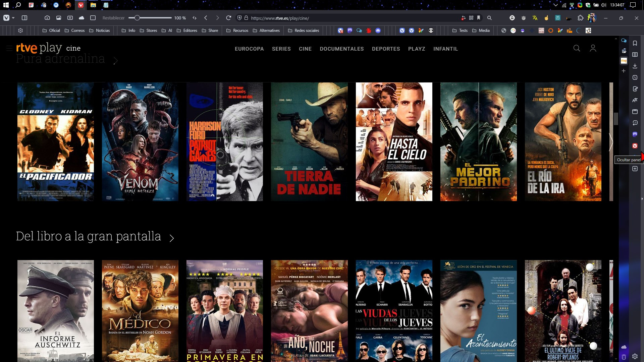Open the search field magnifier in toolbar
This screenshot has width=644, height=362.
[x=489, y=18]
